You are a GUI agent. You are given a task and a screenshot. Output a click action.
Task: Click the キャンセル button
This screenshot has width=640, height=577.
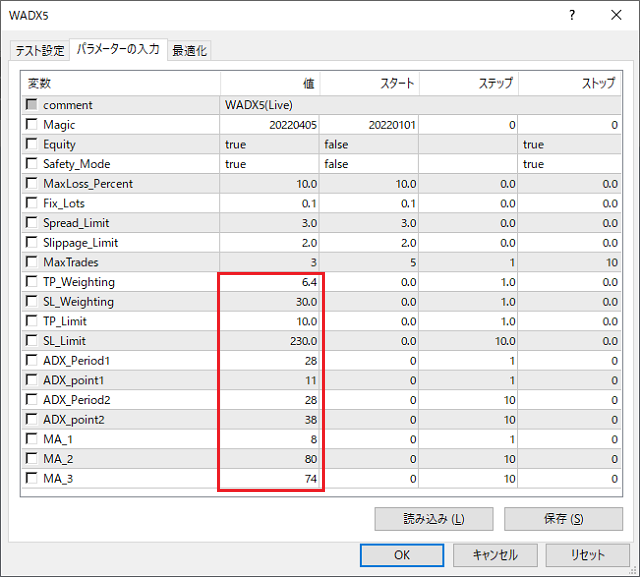click(x=495, y=555)
